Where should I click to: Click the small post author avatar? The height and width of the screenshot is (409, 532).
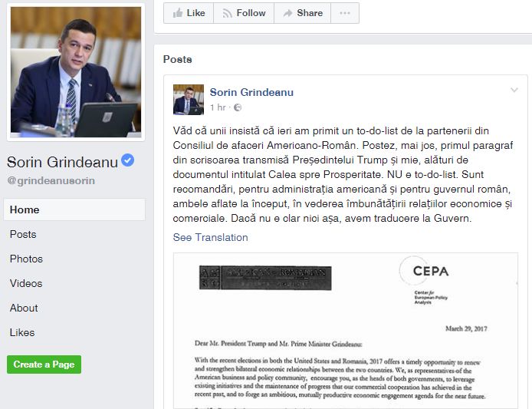(x=189, y=100)
